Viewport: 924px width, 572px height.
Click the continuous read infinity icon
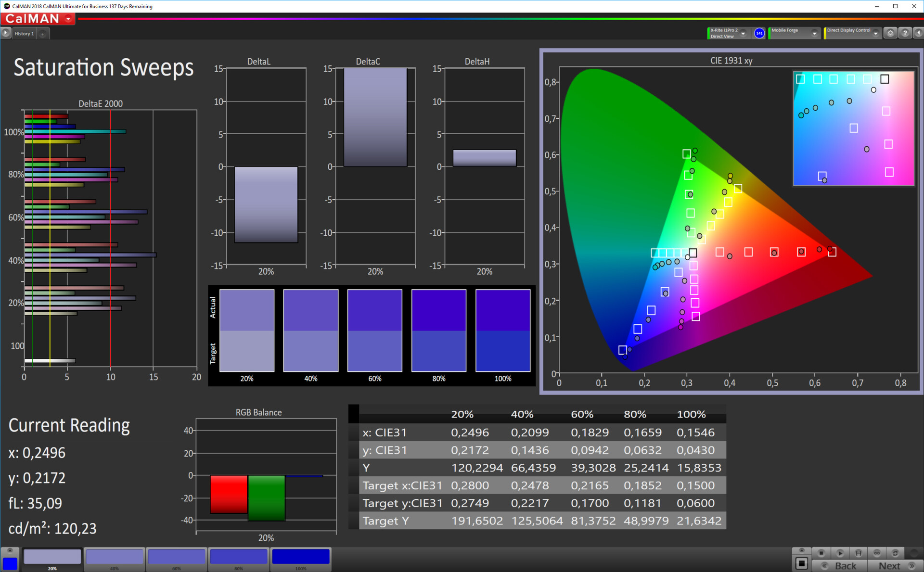click(x=877, y=553)
